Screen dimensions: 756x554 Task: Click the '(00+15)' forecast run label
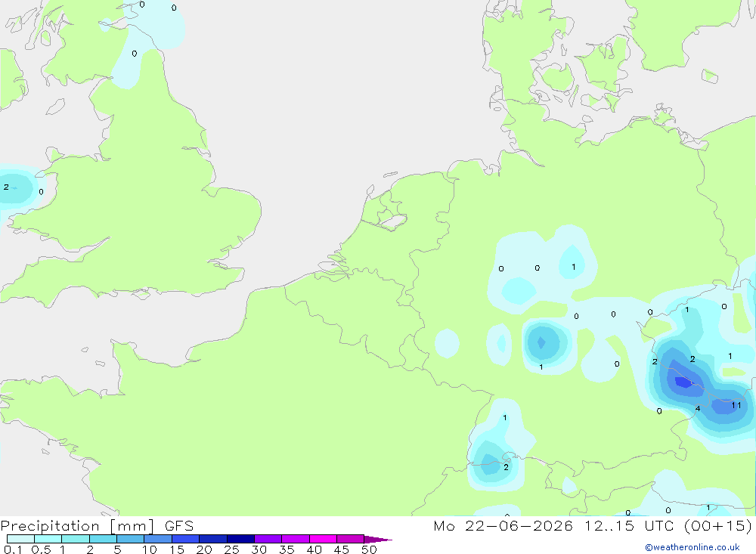[718, 526]
